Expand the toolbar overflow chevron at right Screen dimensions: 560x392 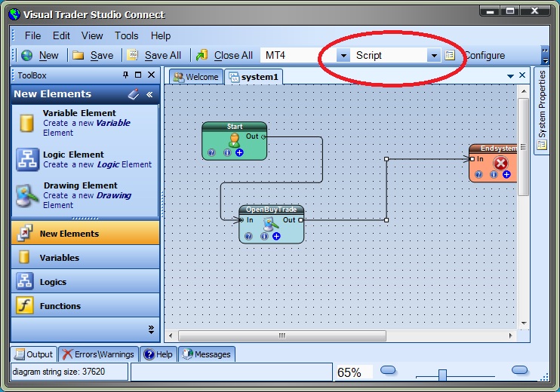point(545,55)
